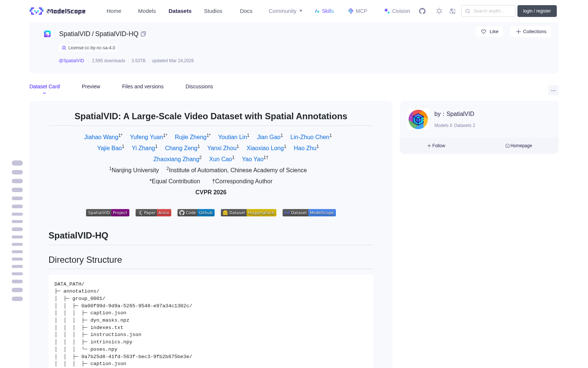Screen dimensions: 588x368
Task: Like this dataset
Action: (489, 32)
